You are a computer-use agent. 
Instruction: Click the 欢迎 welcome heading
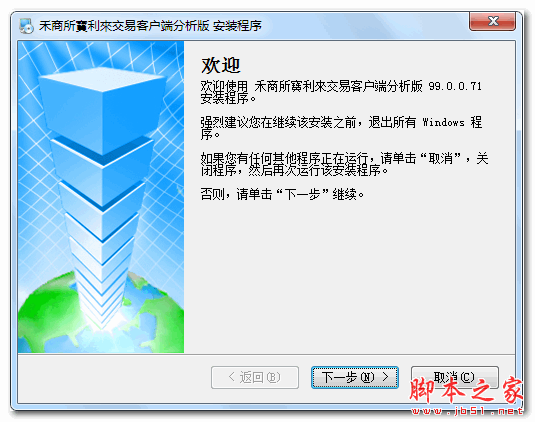pos(221,65)
